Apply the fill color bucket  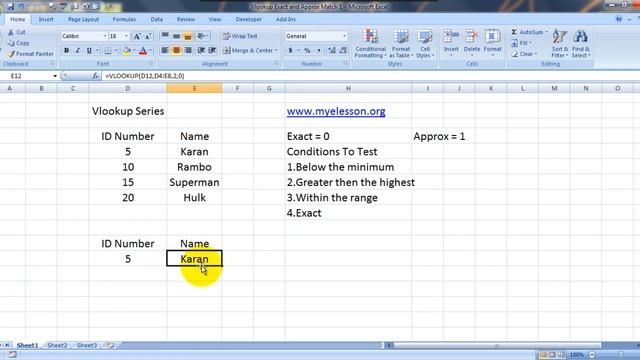(x=127, y=51)
